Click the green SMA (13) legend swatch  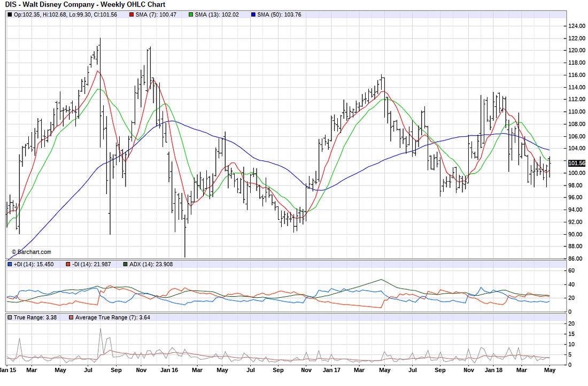pos(191,14)
